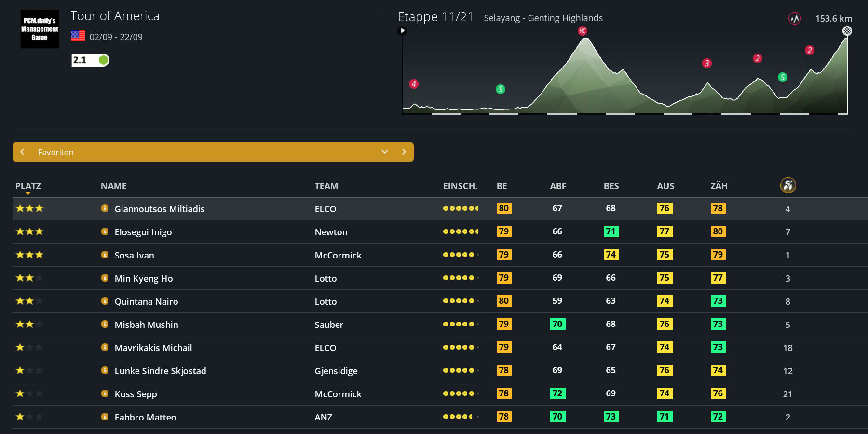Image resolution: width=868 pixels, height=434 pixels.
Task: Sort table by BE column header
Action: point(502,186)
